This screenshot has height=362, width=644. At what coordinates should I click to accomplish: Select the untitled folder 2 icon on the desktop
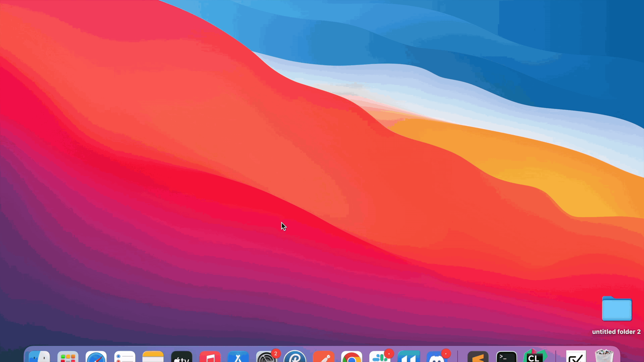click(617, 309)
